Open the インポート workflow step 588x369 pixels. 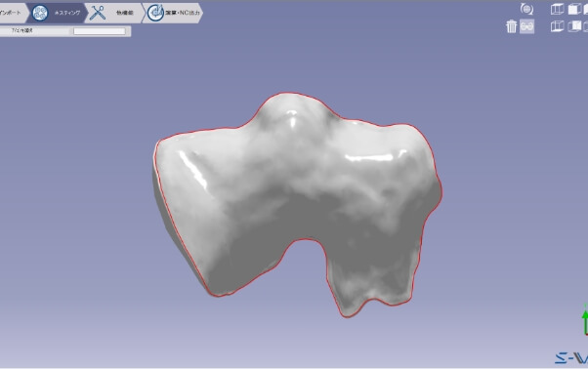tap(12, 13)
